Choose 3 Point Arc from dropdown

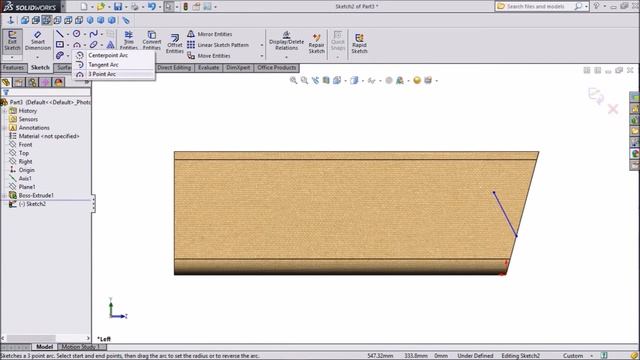pos(113,74)
